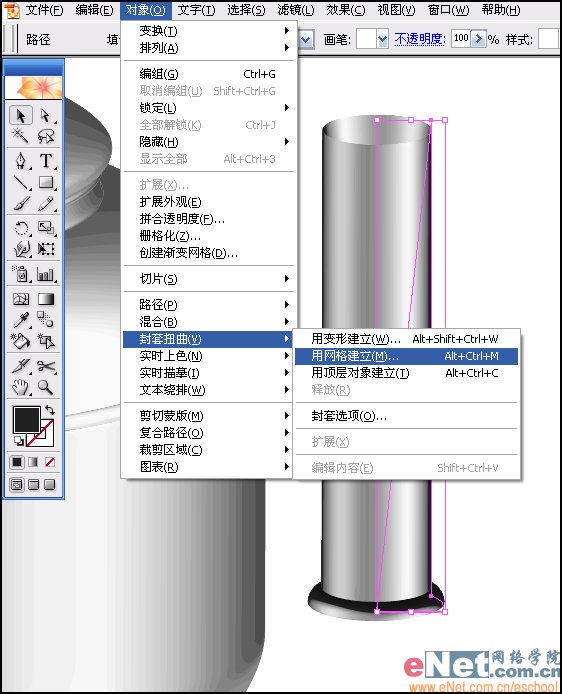Viewport: 562px width, 694px height.
Task: Set paint mode to Color
Action: pyautogui.click(x=17, y=462)
